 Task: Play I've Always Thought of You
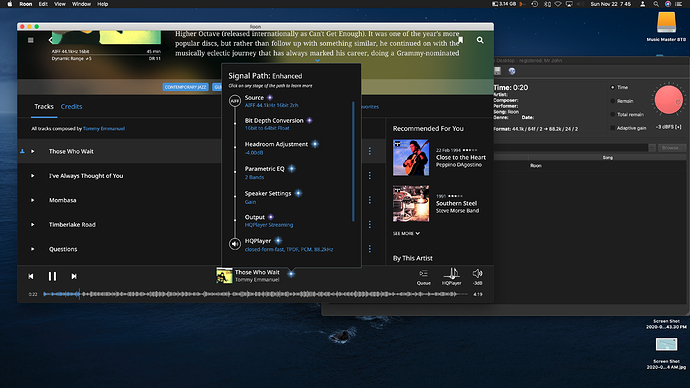tap(33, 176)
